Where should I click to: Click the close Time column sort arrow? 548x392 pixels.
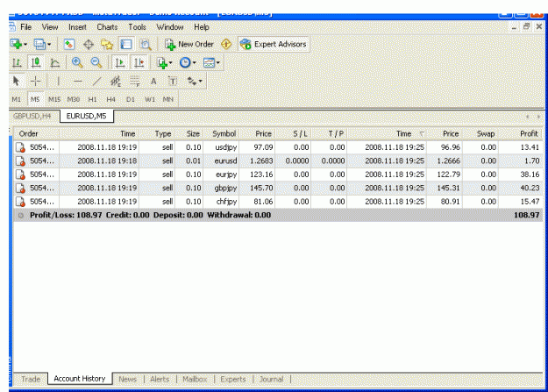pyautogui.click(x=422, y=134)
